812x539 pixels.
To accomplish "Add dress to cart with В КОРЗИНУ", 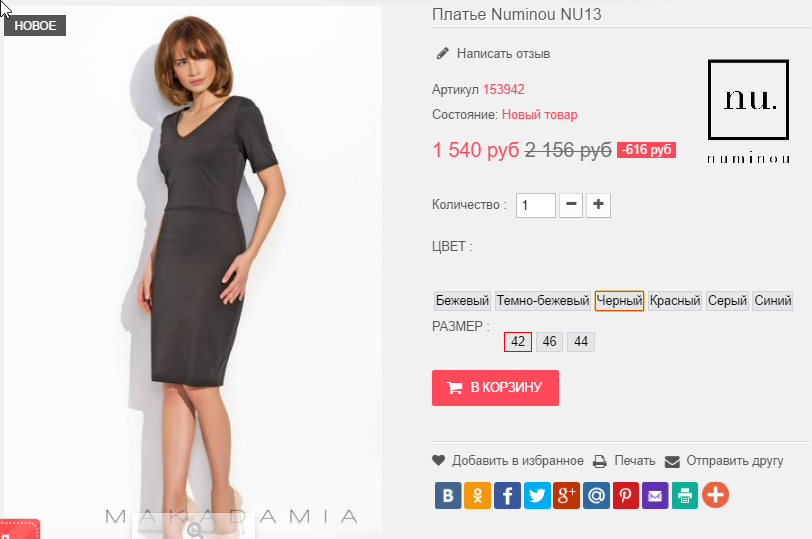I will (495, 388).
